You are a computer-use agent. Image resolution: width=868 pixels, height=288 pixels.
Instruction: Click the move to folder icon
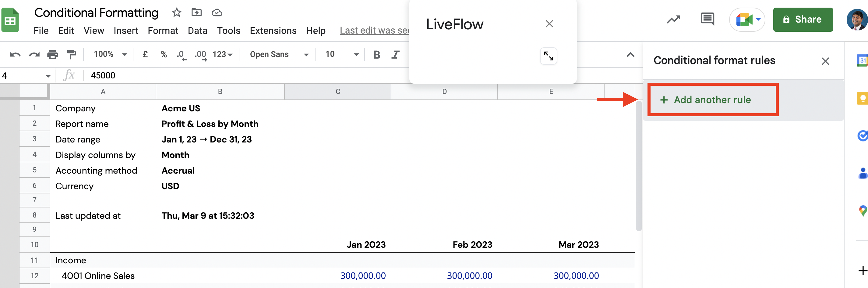coord(196,13)
